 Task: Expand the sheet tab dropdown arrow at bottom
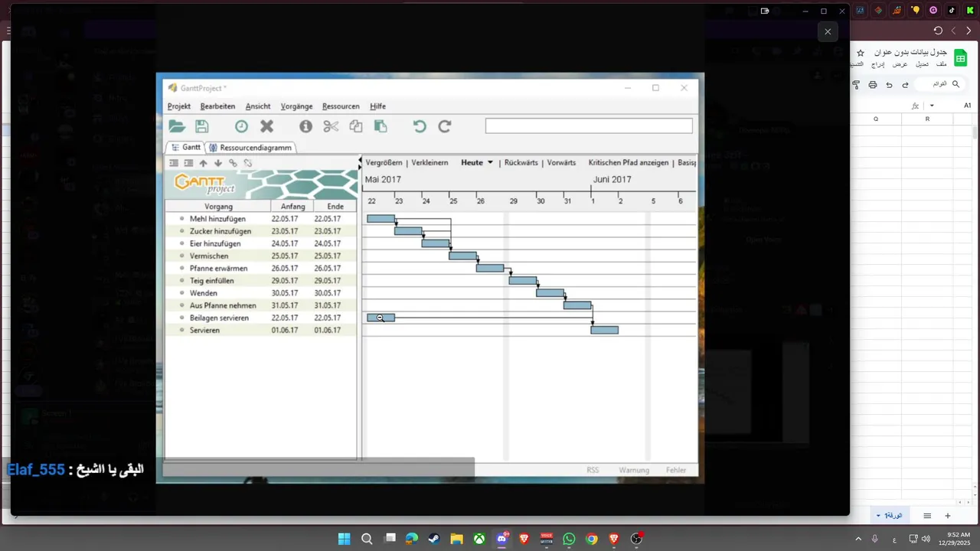tap(878, 516)
